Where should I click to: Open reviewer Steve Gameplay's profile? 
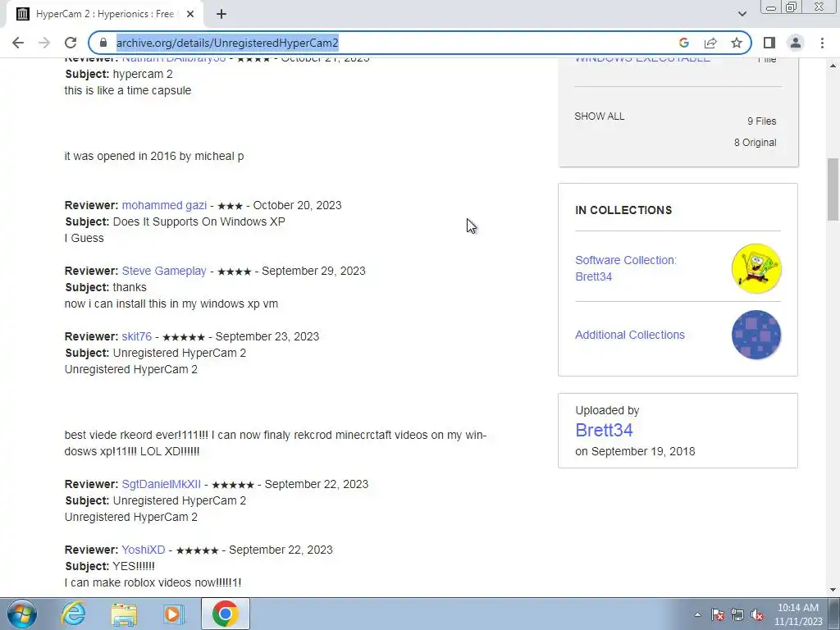point(164,271)
